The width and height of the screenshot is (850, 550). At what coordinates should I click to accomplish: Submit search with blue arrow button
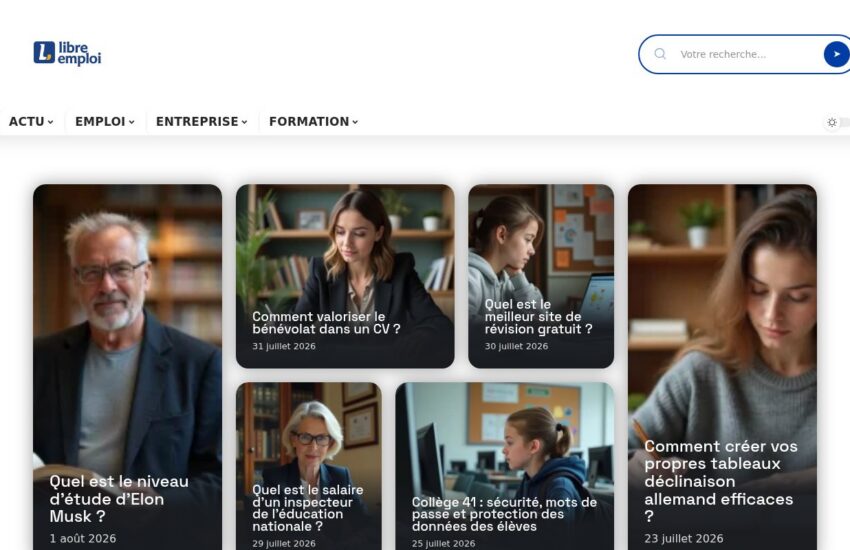(x=836, y=54)
